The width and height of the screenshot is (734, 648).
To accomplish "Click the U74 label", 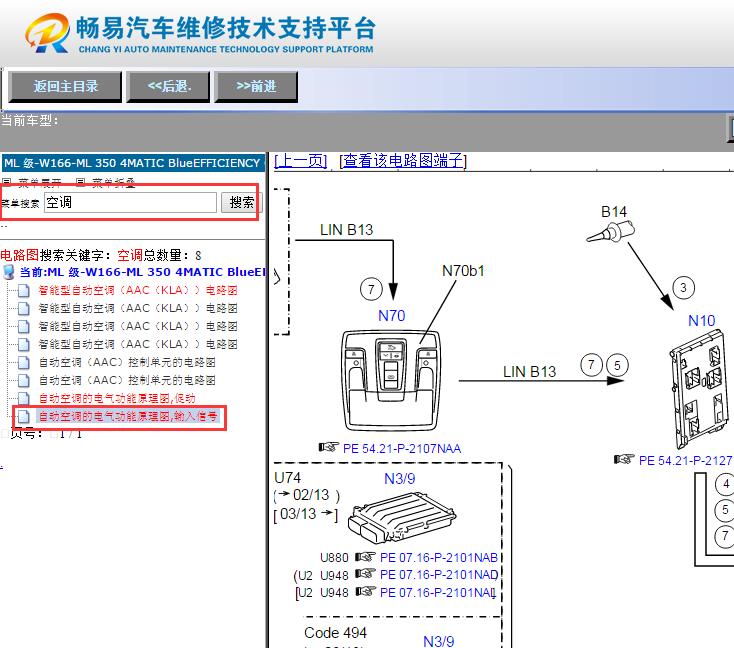I will point(287,478).
